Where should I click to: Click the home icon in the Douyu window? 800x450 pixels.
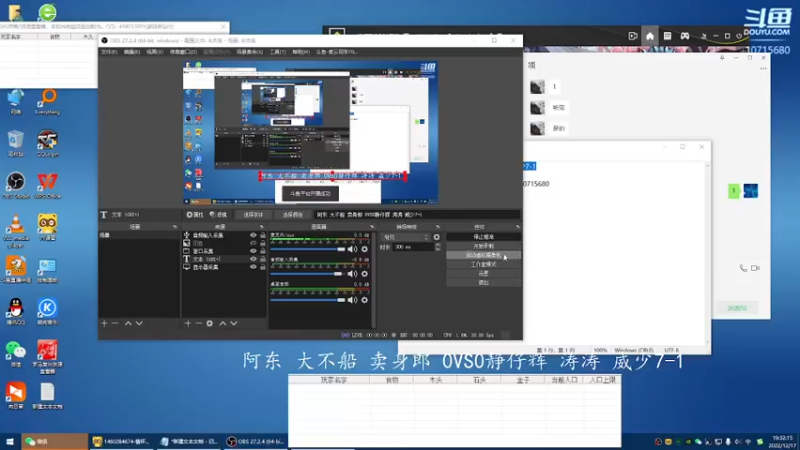click(x=649, y=36)
